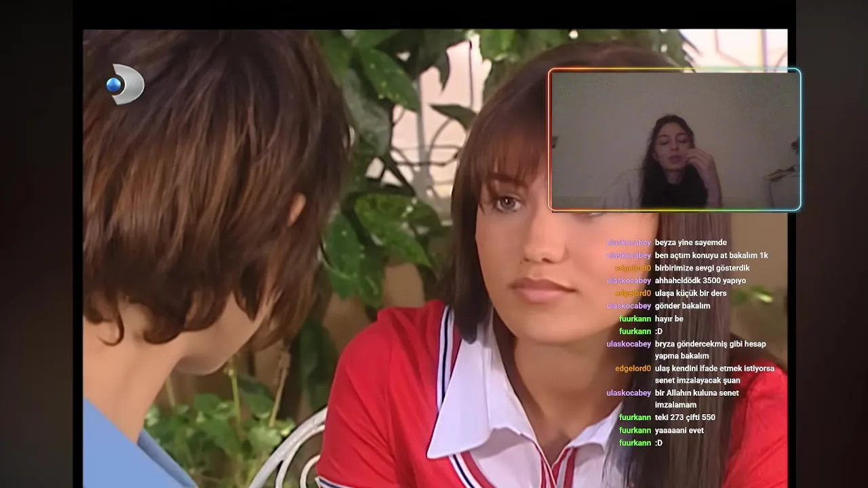The width and height of the screenshot is (868, 488).
Task: Select chat message "beyza yine sayemde"
Action: pos(690,243)
